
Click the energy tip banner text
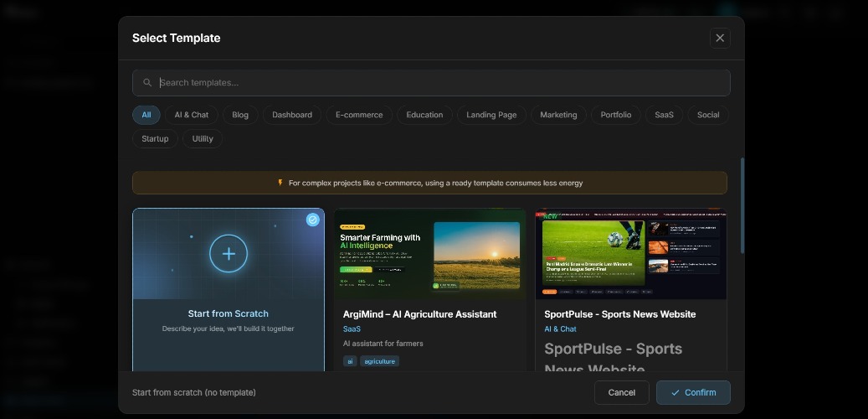(435, 183)
